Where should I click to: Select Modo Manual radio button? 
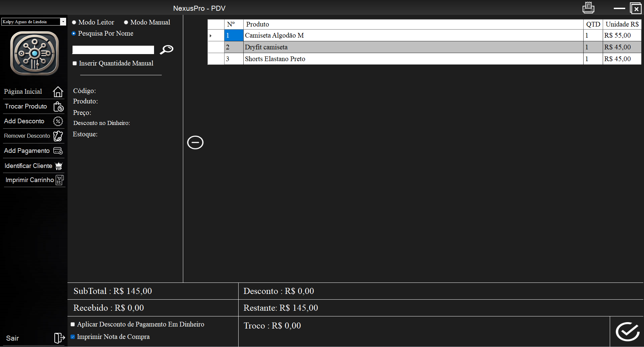[126, 23]
